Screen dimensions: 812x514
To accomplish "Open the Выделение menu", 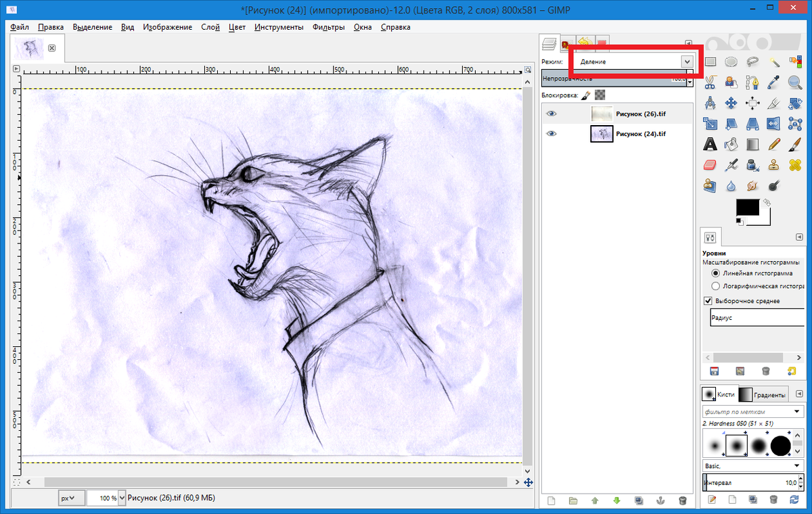I will click(x=92, y=27).
